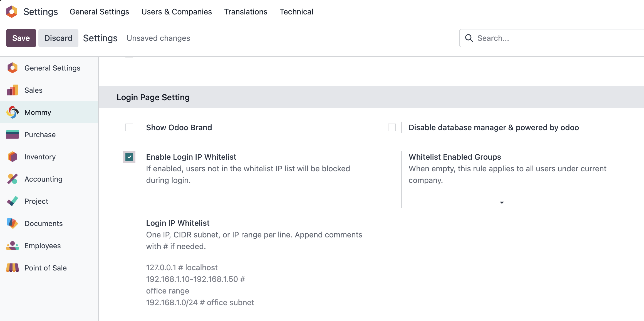Open Users & Companies menu
The image size is (644, 321).
177,12
